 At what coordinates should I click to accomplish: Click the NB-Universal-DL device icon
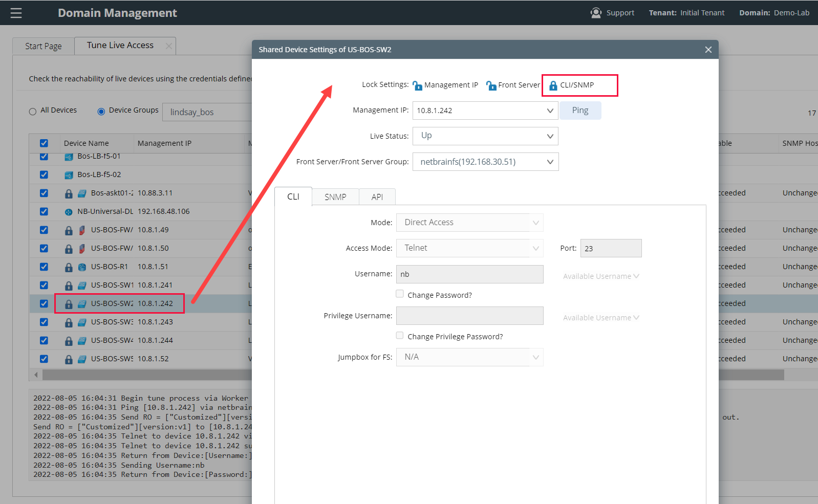click(69, 212)
